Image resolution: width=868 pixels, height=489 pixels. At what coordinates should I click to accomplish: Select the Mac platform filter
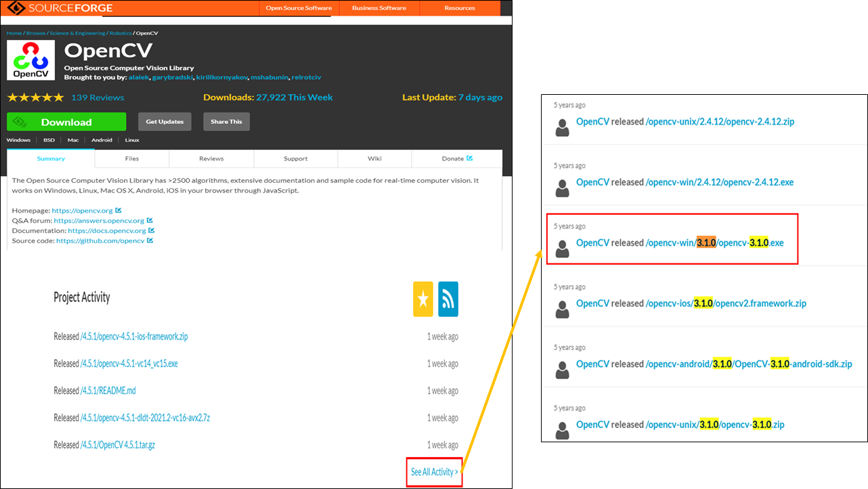(x=73, y=140)
